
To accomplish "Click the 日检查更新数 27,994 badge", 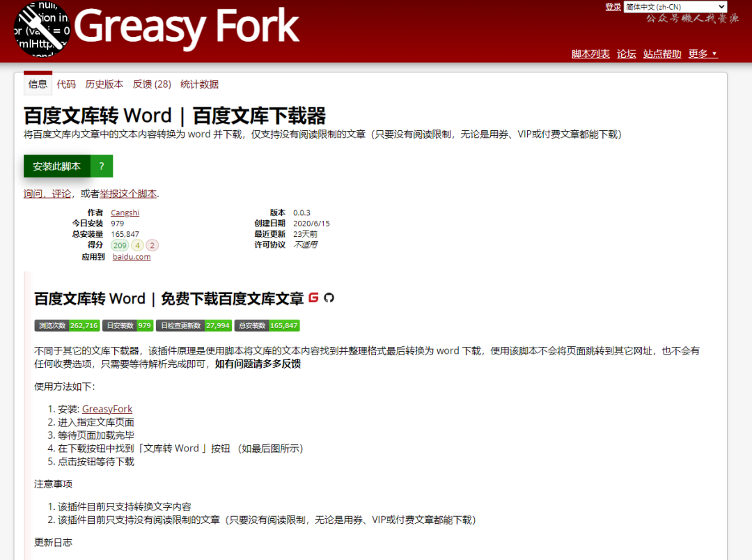I will coord(194,325).
